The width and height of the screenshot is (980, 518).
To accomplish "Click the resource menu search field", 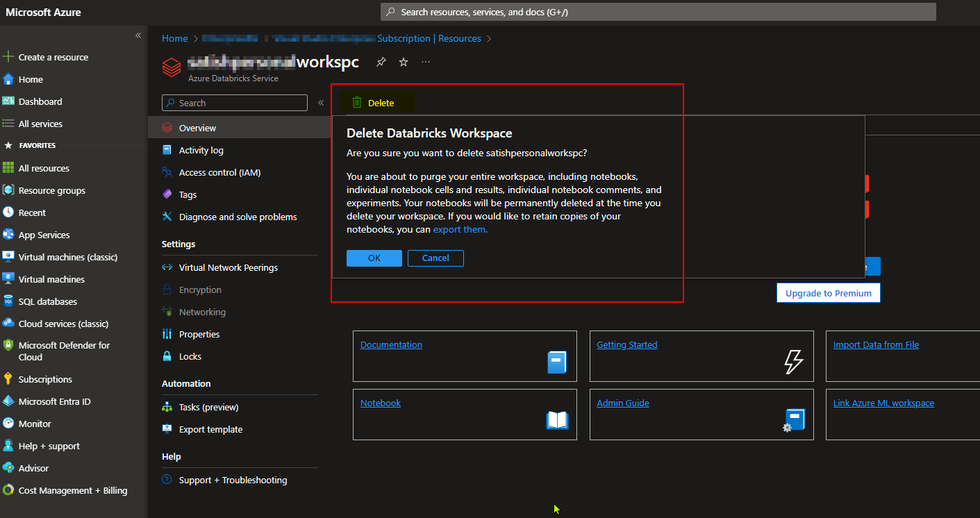I will (234, 102).
